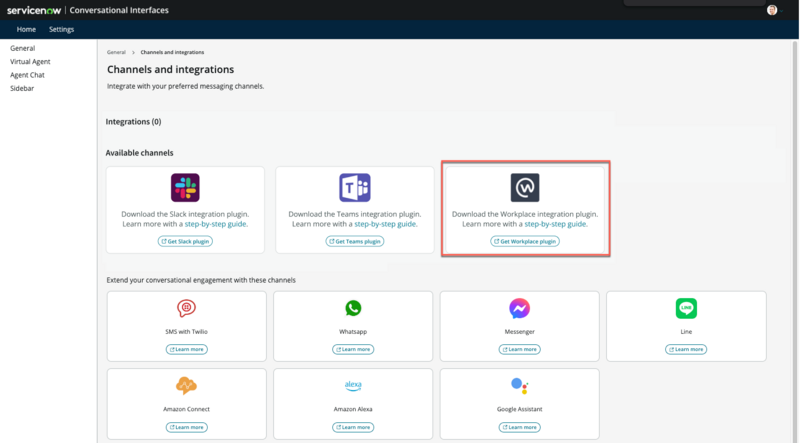Click the Messenger label
The height and width of the screenshot is (443, 800).
[x=519, y=332]
